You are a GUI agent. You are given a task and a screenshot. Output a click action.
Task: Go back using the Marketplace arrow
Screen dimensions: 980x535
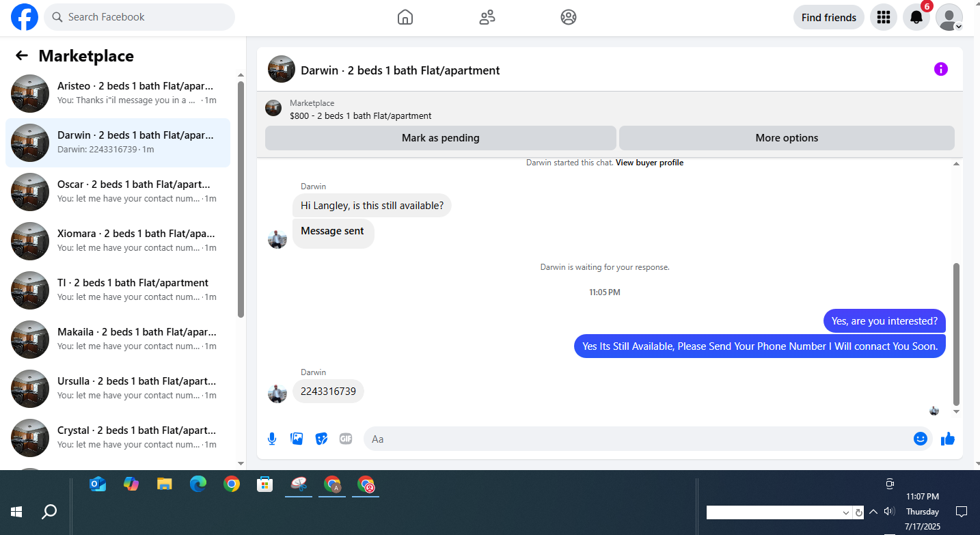[22, 56]
